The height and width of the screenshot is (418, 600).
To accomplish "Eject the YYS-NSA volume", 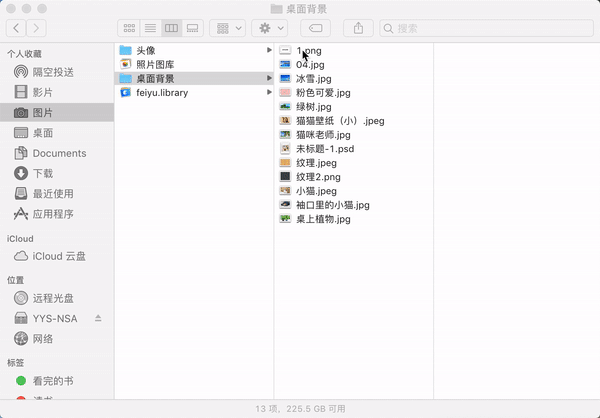I will pos(98,318).
